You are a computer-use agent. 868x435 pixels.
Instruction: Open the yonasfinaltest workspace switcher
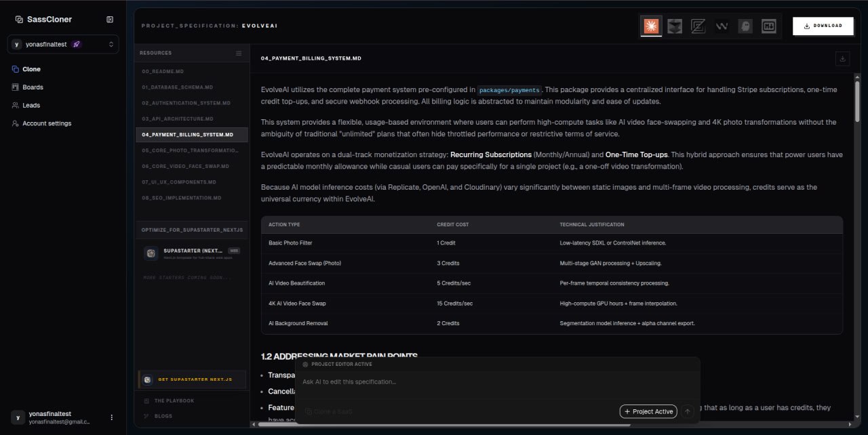click(62, 44)
